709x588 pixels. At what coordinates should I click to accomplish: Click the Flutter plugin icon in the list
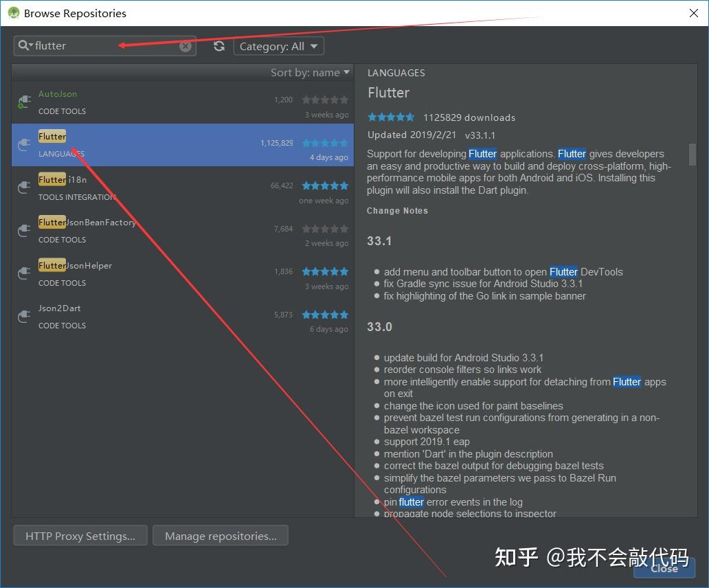(x=23, y=145)
